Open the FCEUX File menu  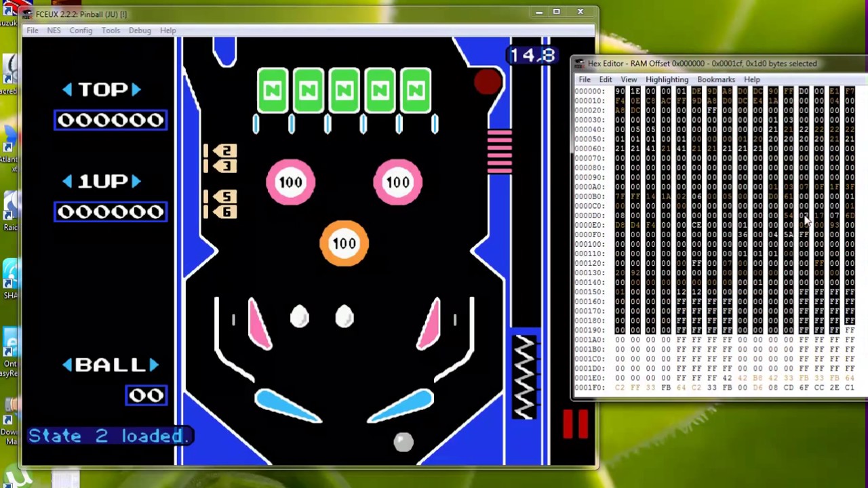coord(33,30)
